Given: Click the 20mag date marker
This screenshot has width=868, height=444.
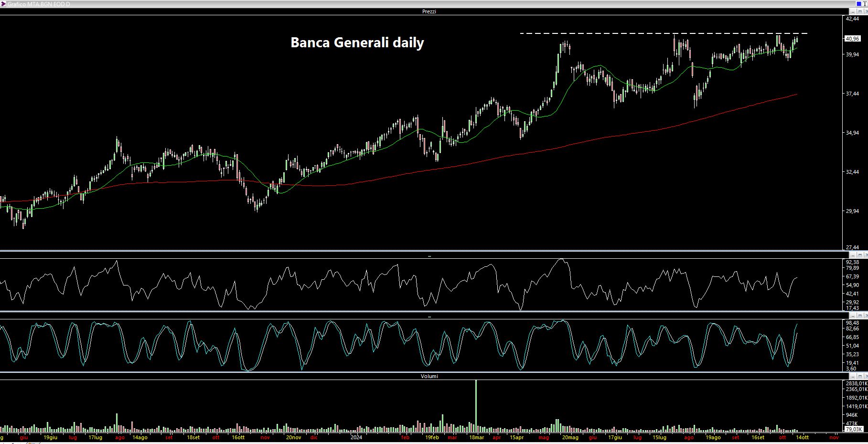Looking at the screenshot, I should (x=570, y=437).
